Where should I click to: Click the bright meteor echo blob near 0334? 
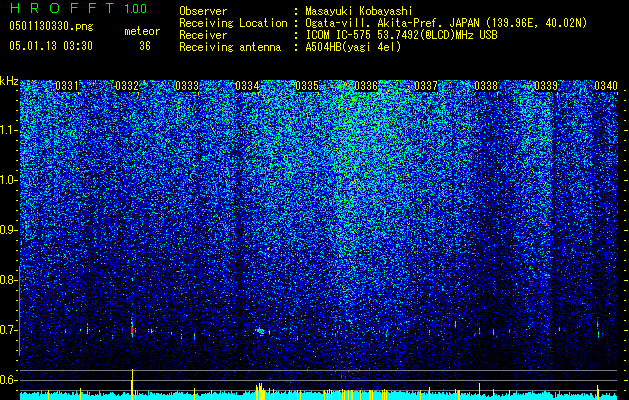(x=260, y=331)
